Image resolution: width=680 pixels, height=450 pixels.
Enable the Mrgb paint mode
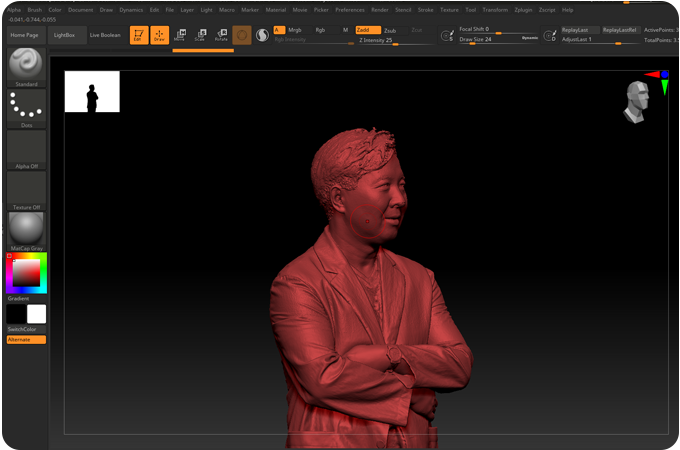[x=295, y=30]
